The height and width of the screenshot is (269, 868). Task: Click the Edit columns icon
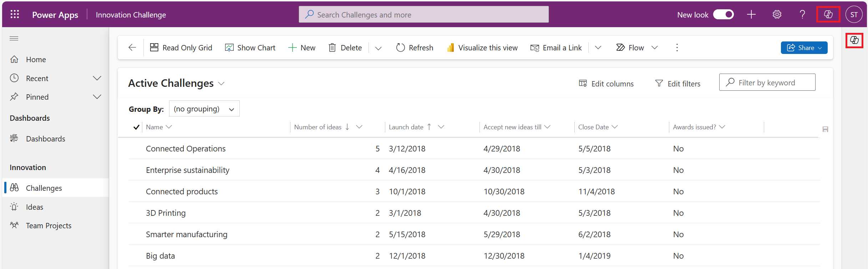(x=583, y=83)
